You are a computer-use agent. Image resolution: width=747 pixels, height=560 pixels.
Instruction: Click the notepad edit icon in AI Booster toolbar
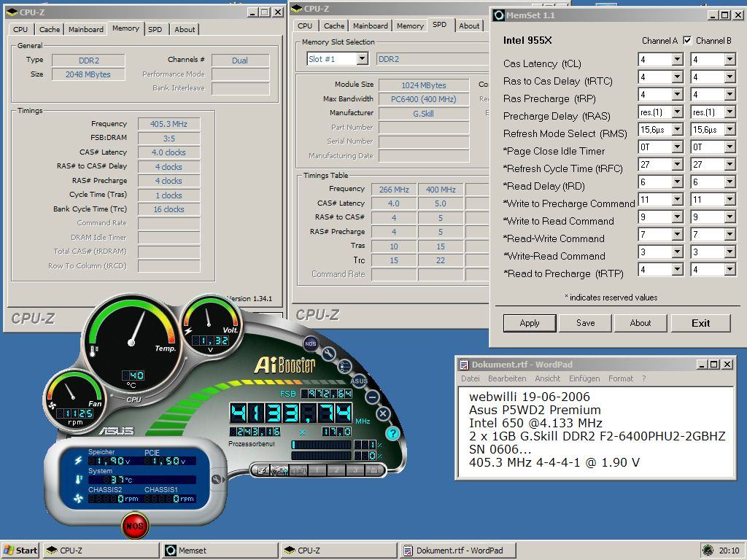(262, 470)
